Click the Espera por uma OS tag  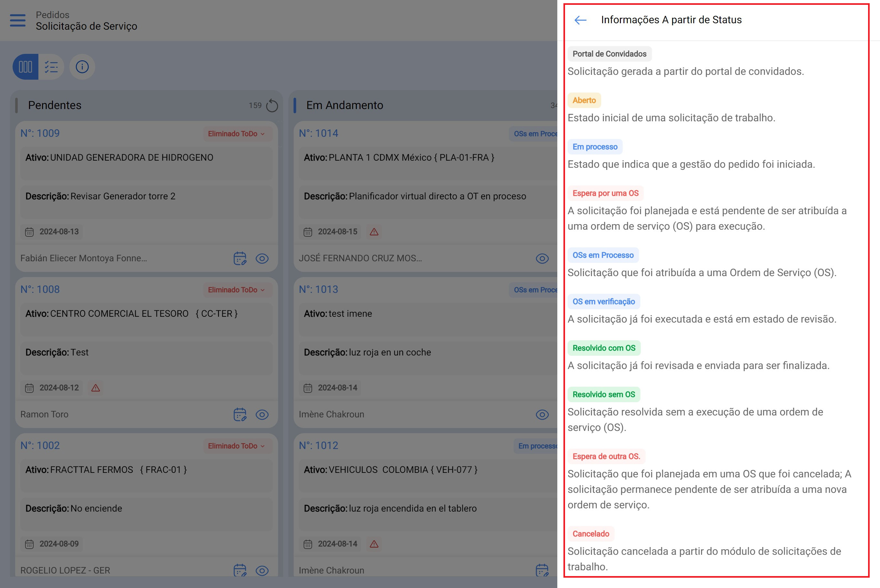click(605, 194)
